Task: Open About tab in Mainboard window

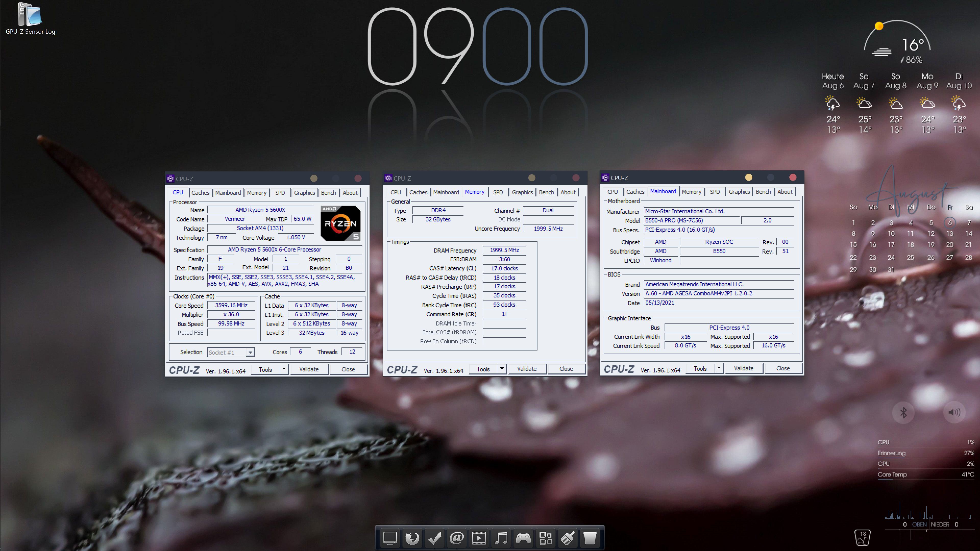Action: pos(785,192)
